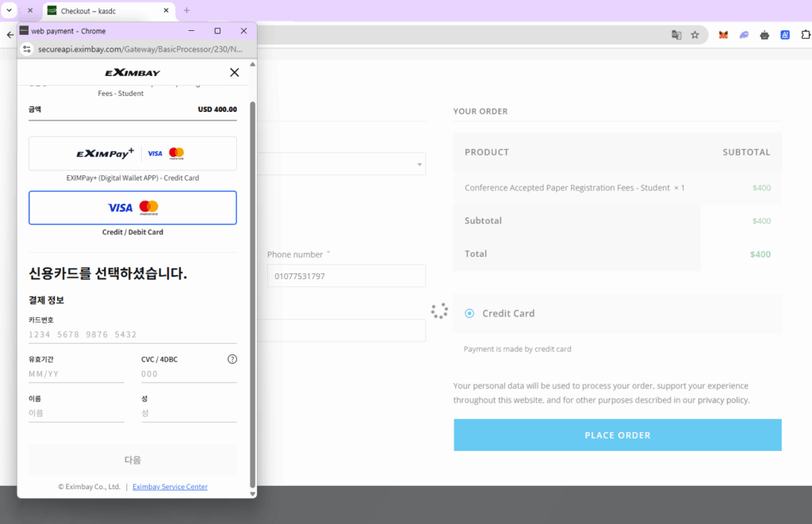Click the scroll down arrow in payment popup
Screen dimensions: 812x524
click(253, 494)
